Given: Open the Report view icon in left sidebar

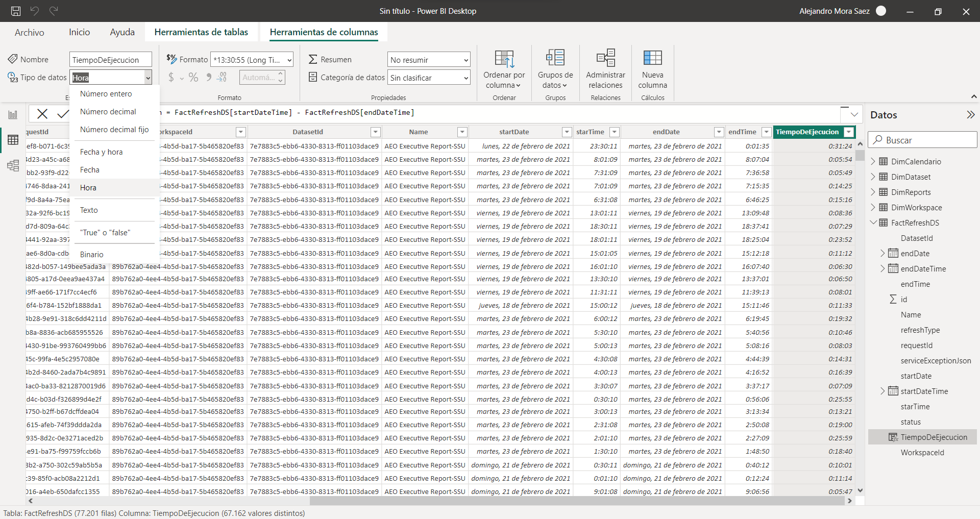Looking at the screenshot, I should pos(13,115).
